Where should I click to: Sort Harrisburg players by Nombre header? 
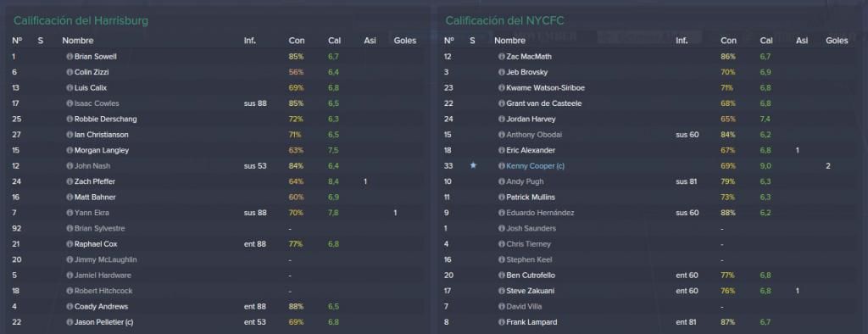click(x=77, y=41)
